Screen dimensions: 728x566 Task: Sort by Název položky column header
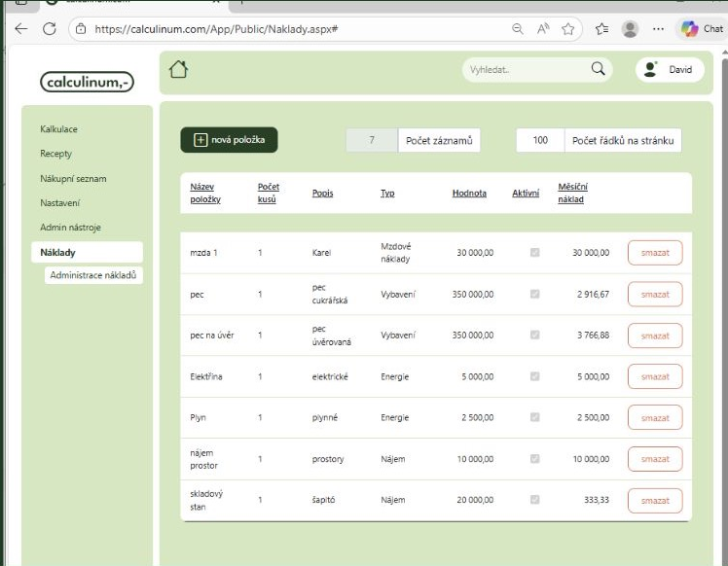[205, 193]
